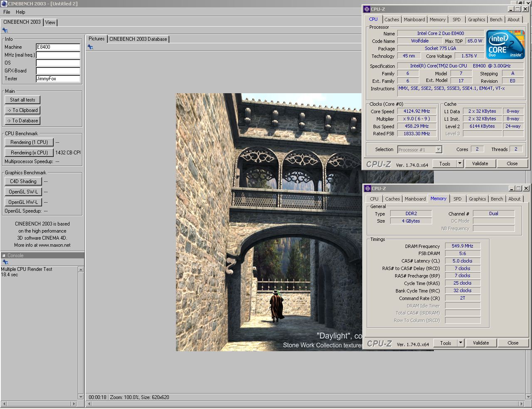The height and width of the screenshot is (409, 532).
Task: Open the File menu in CINEBENCH
Action: (7, 12)
